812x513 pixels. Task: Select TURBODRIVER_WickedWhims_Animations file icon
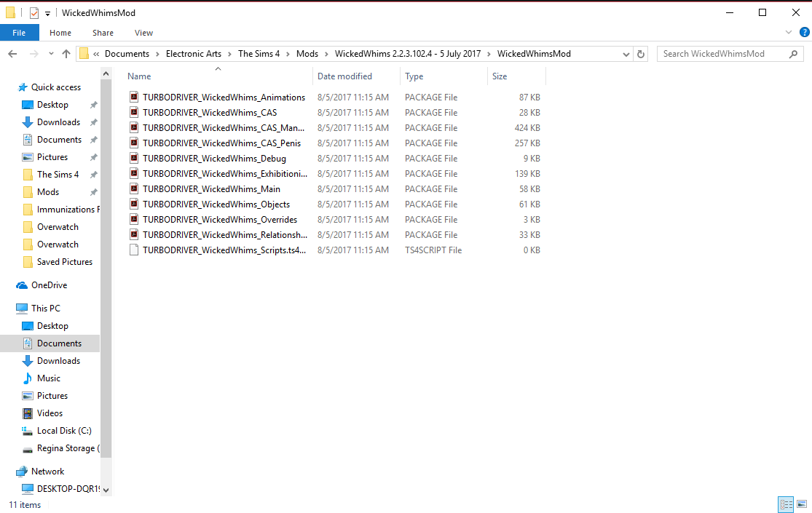134,97
